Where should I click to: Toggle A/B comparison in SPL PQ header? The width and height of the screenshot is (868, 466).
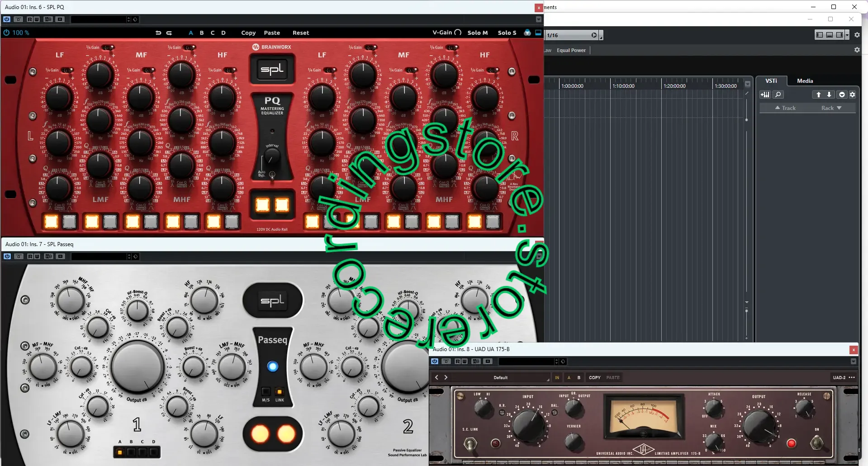click(x=48, y=19)
